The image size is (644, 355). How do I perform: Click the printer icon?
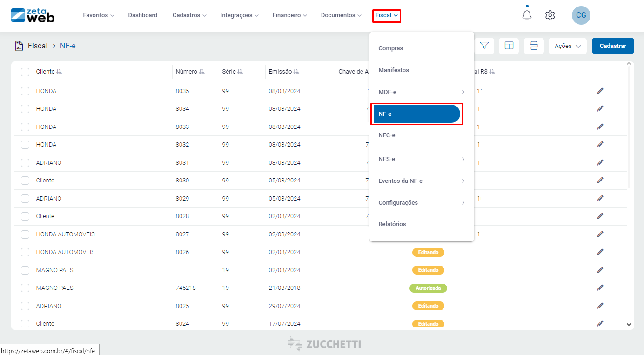(534, 46)
